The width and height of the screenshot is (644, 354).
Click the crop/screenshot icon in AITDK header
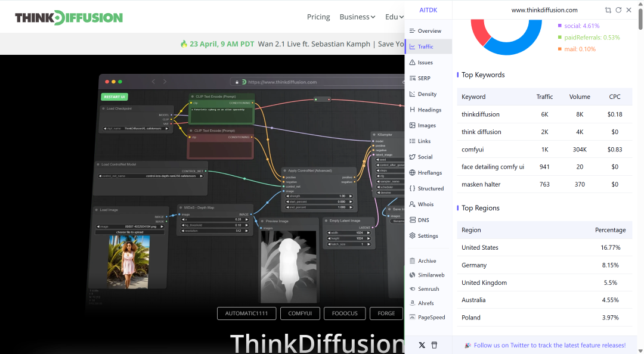(608, 10)
